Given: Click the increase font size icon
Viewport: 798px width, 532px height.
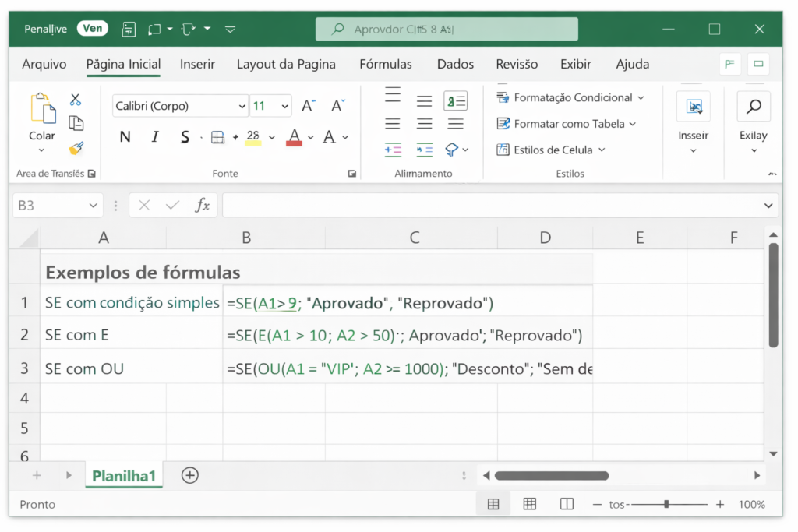Looking at the screenshot, I should click(x=309, y=106).
